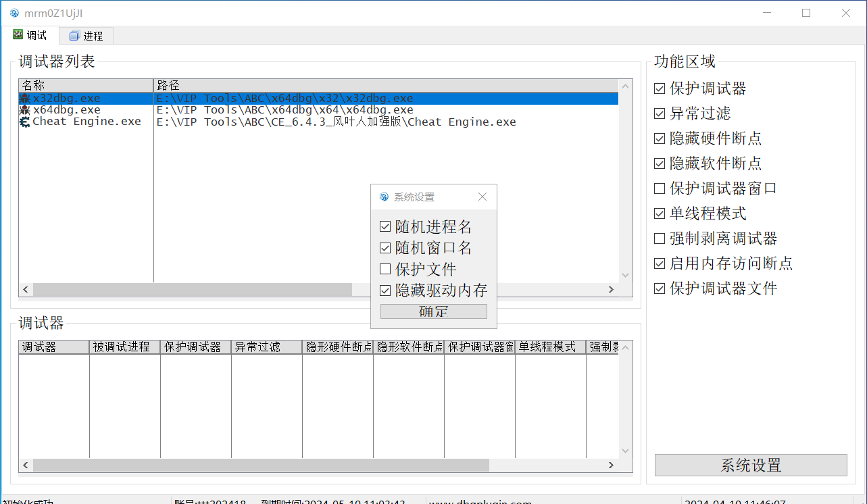Viewport: 867px width, 504px height.
Task: Uncheck 随机进程名 checkbox
Action: [x=385, y=227]
